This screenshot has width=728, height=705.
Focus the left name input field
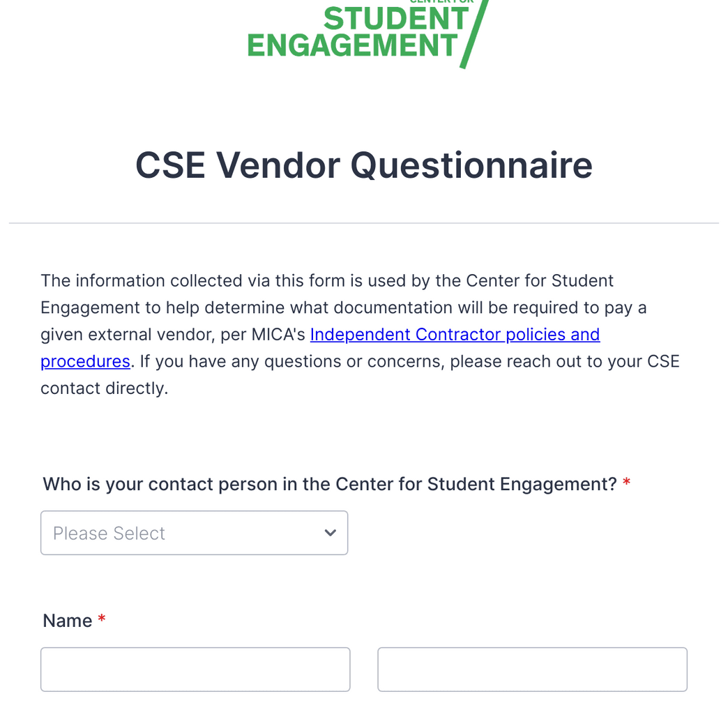click(195, 669)
